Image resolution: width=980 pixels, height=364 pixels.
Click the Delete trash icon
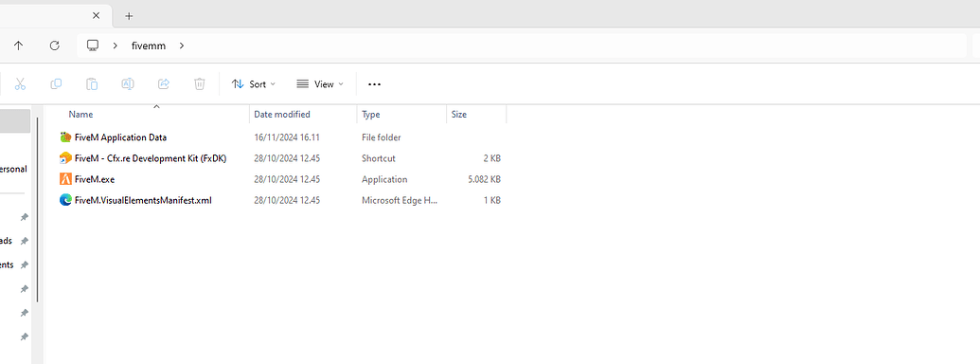200,83
